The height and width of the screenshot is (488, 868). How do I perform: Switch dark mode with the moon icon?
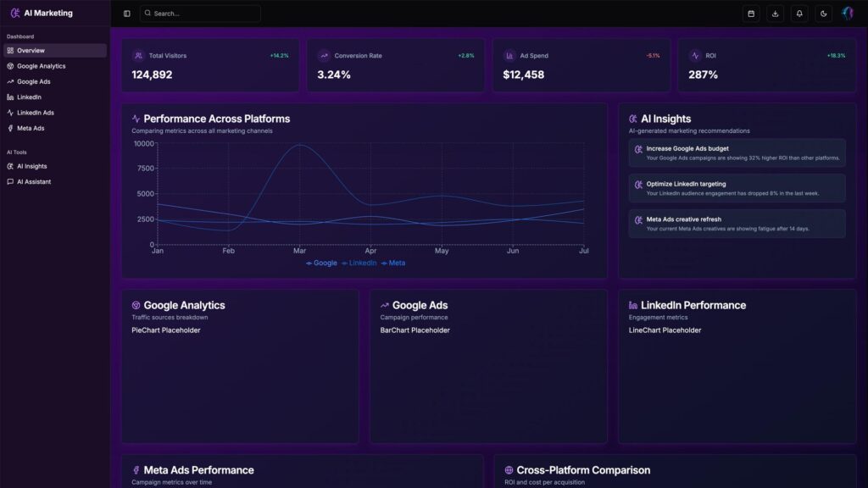(824, 14)
